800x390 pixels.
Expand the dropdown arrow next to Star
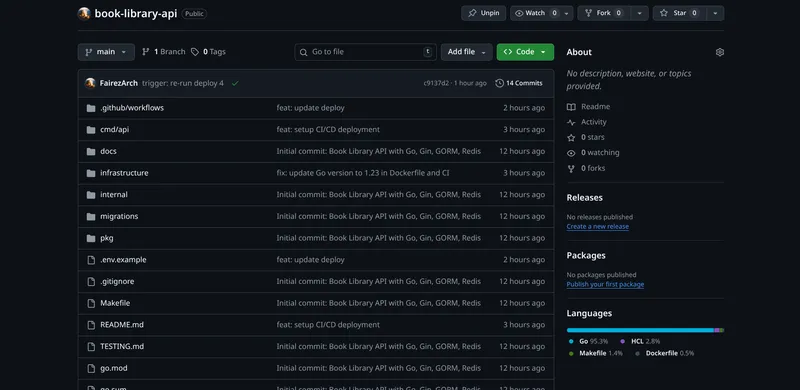715,13
